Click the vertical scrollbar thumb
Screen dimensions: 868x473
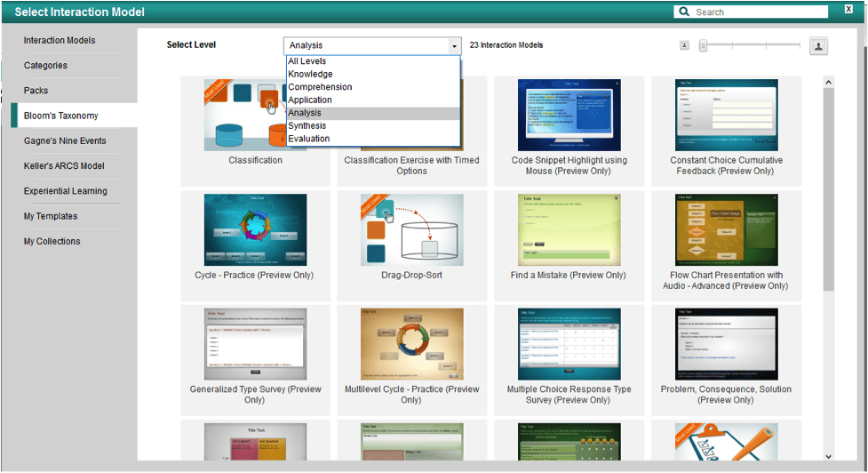[828, 189]
